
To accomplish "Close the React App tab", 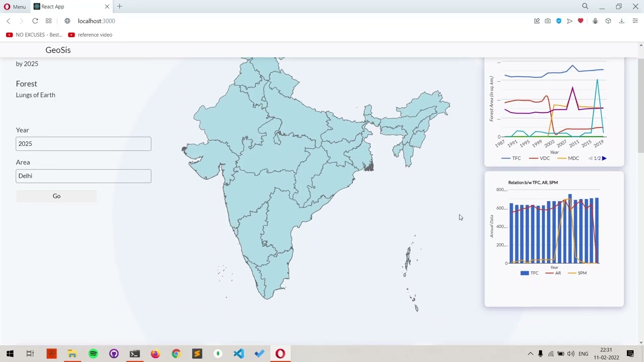I will [x=107, y=7].
